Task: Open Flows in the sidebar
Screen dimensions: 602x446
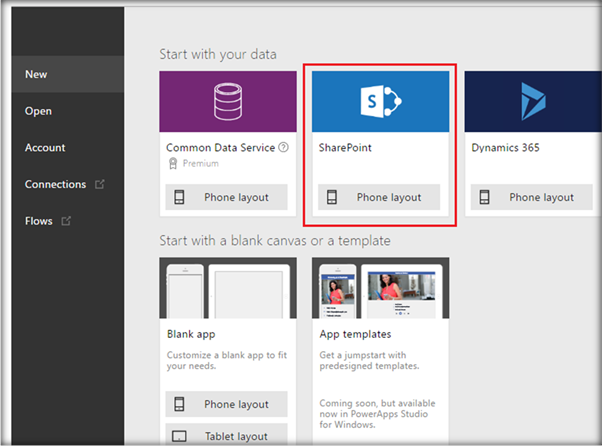Action: click(x=68, y=221)
